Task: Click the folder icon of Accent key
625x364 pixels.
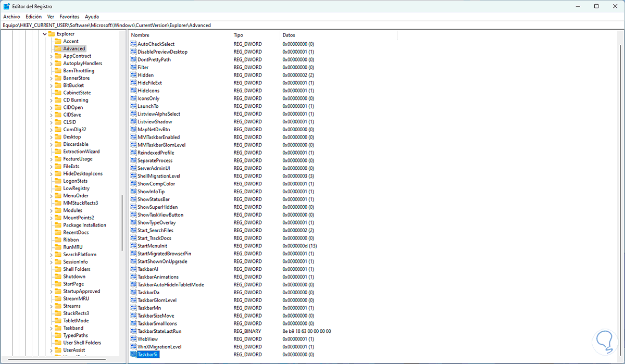Action: (x=58, y=41)
